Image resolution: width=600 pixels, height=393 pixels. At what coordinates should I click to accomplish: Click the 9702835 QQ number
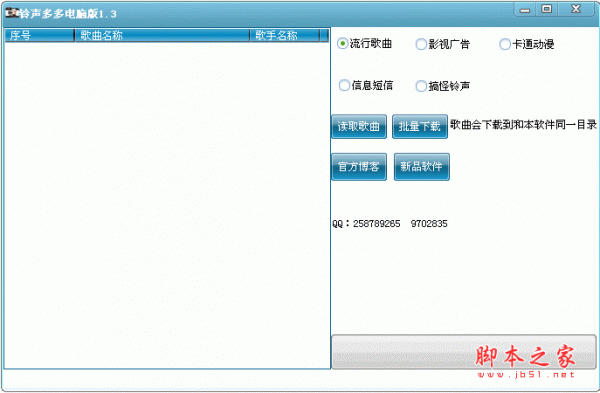coord(429,224)
